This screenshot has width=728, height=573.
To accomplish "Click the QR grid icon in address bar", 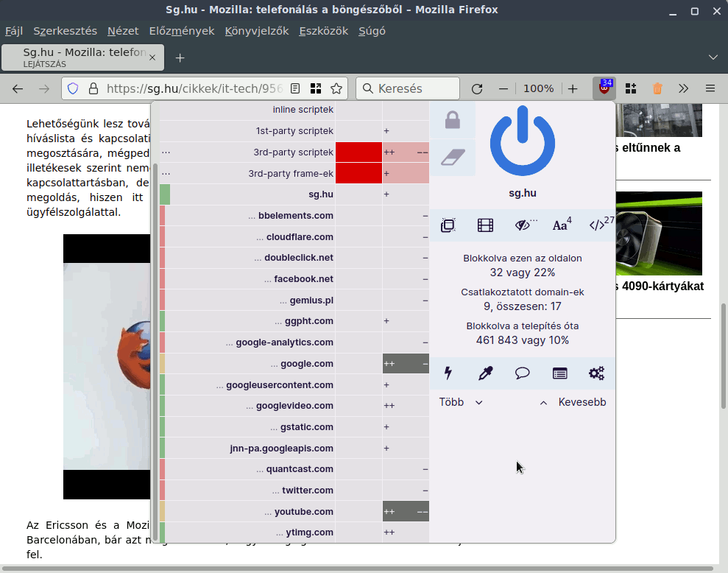I will coord(316,89).
